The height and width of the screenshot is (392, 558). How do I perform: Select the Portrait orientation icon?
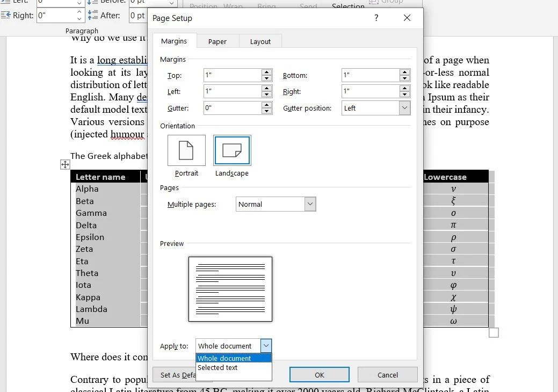[186, 150]
